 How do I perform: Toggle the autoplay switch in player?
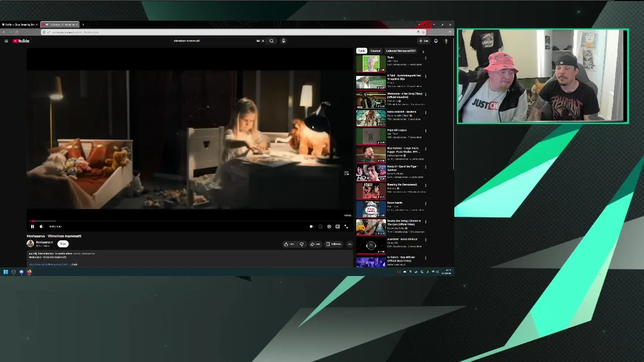coord(311,227)
